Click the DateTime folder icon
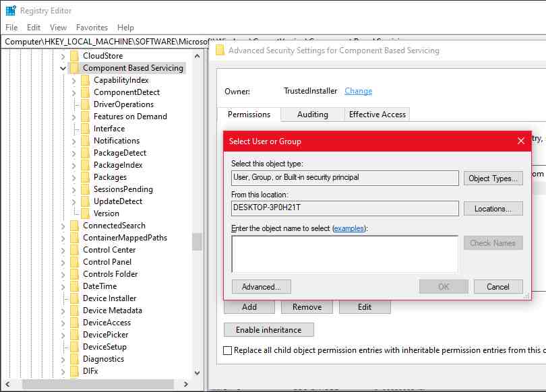This screenshot has width=546, height=392. click(75, 286)
